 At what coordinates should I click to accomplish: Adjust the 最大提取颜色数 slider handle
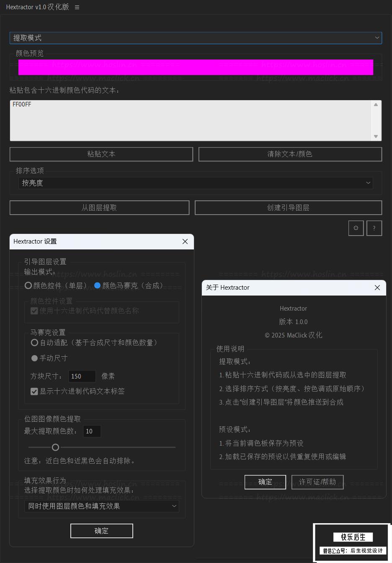55,447
